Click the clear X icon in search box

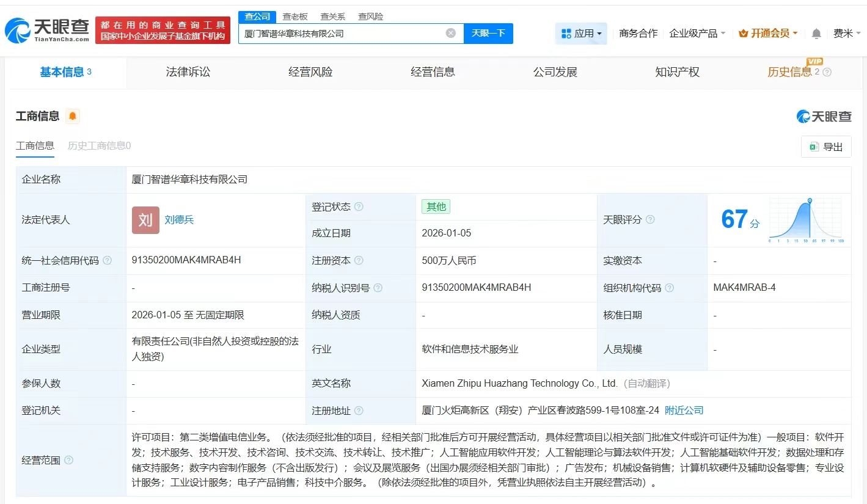click(450, 33)
